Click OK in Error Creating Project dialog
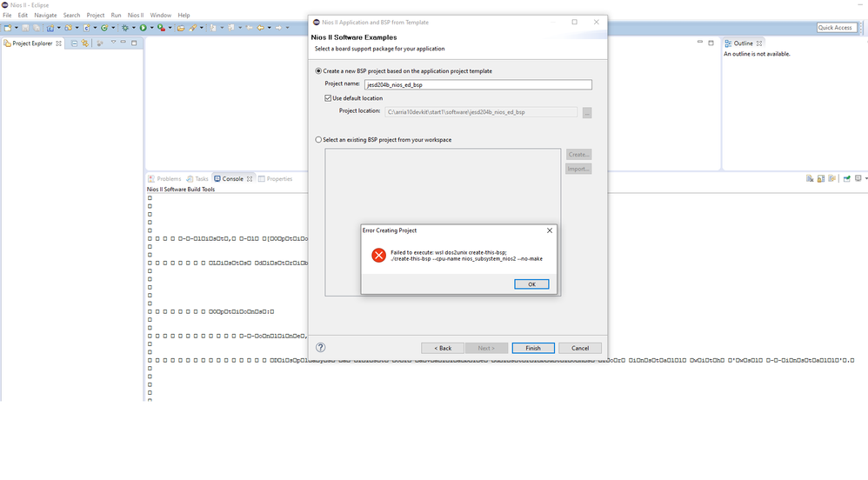This screenshot has width=868, height=480. click(531, 284)
